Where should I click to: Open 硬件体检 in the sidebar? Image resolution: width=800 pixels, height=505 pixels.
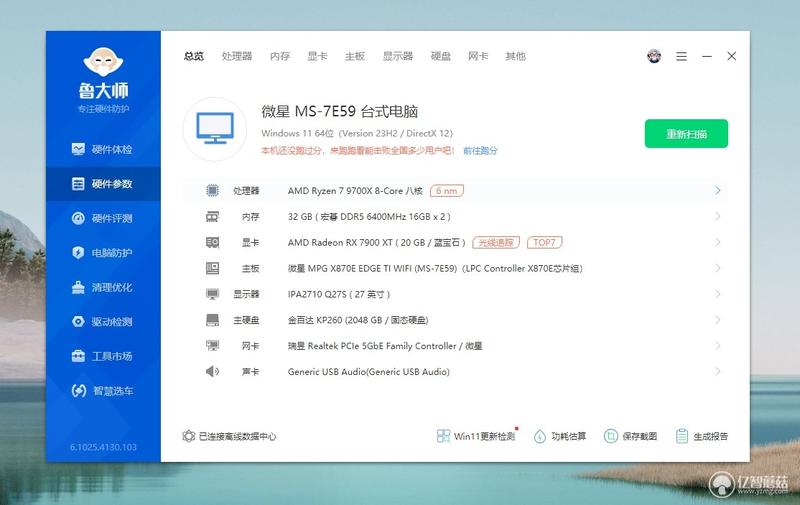click(x=103, y=149)
